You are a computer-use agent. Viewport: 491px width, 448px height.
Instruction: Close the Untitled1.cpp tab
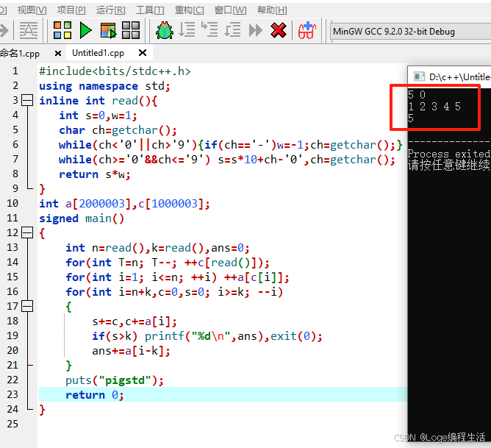click(143, 53)
